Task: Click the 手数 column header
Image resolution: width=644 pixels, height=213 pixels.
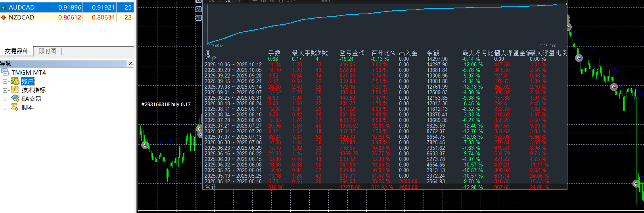Action: 274,53
